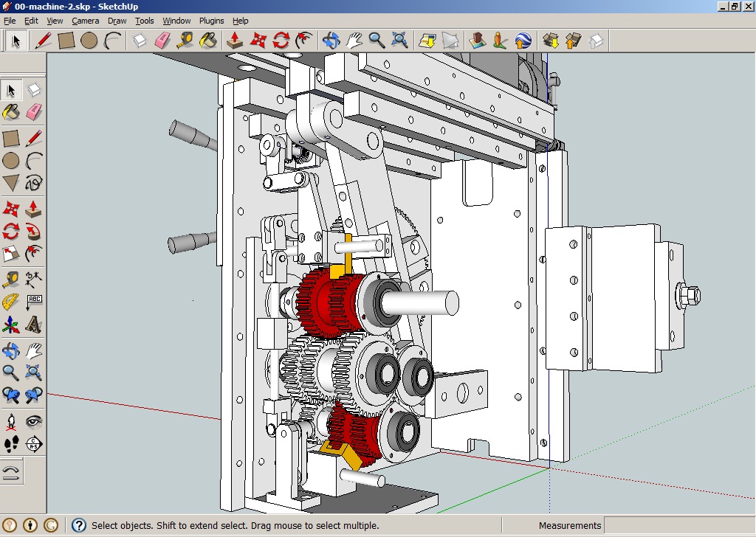The image size is (756, 537).
Task: Choose the Offset tool in left tool set
Action: point(33,254)
